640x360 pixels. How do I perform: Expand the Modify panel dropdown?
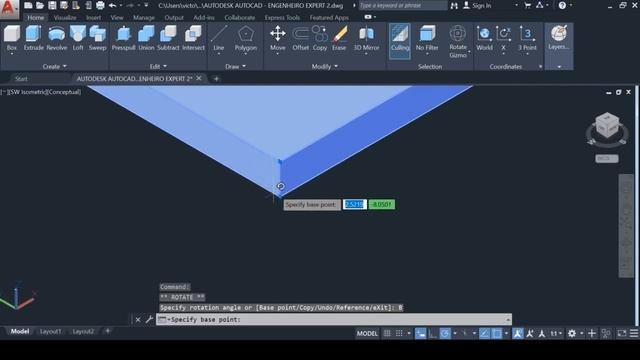click(x=325, y=66)
